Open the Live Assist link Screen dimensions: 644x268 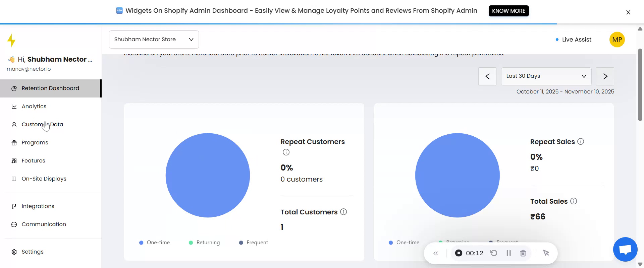pyautogui.click(x=576, y=40)
